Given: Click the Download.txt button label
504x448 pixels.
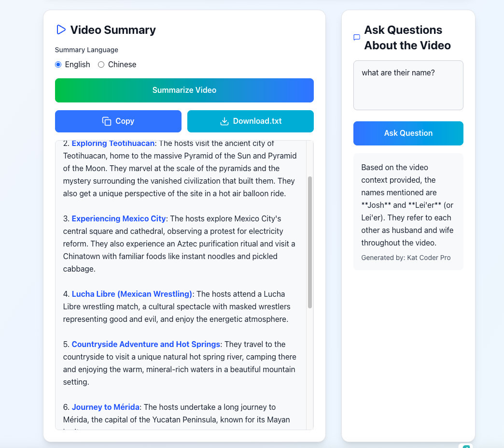Looking at the screenshot, I should (257, 121).
